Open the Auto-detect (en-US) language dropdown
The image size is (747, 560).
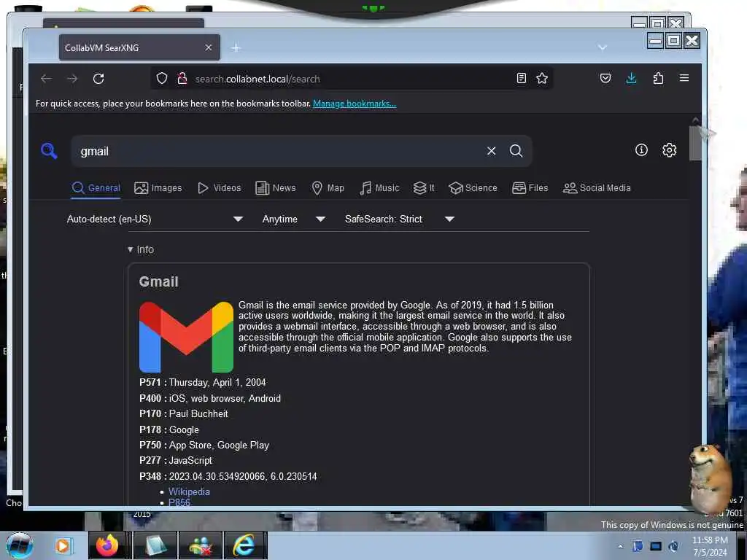155,219
